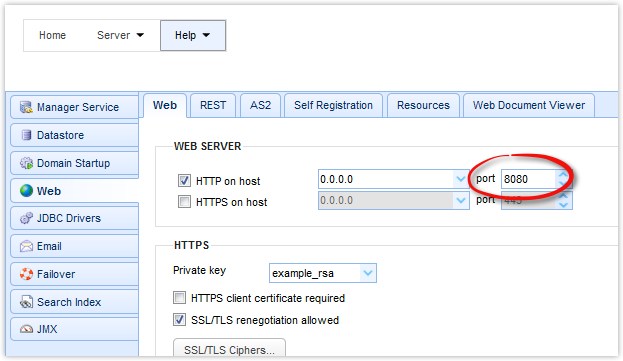The image size is (623, 361).
Task: Open the Private key example_rsa dropdown
Action: point(368,273)
